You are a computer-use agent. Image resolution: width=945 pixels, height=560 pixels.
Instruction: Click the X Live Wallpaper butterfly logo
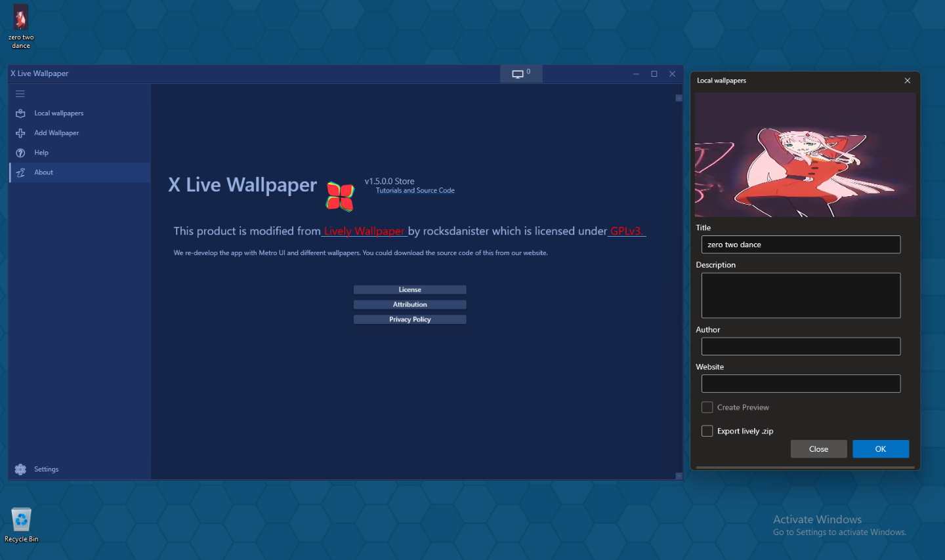pos(341,196)
